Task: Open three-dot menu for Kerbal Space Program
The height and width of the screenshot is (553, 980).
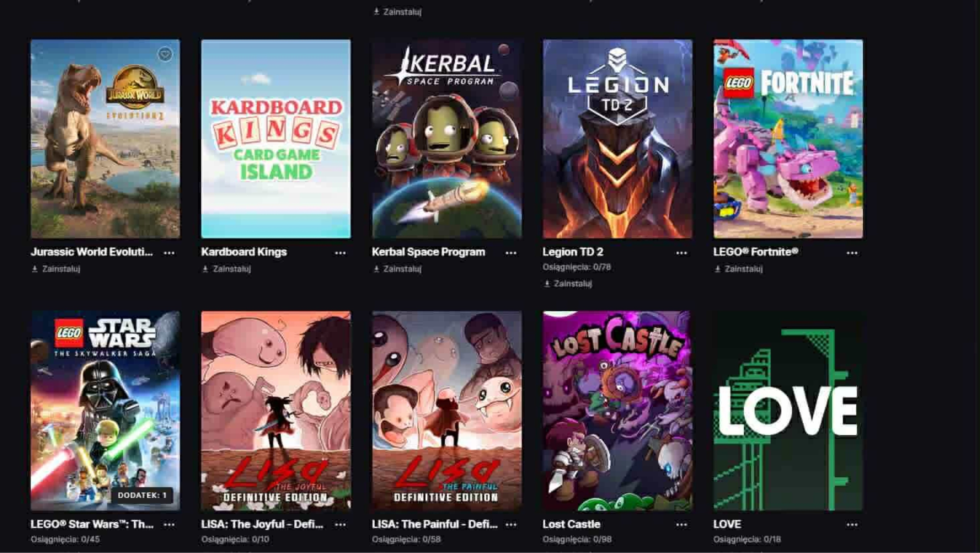Action: coord(511,253)
